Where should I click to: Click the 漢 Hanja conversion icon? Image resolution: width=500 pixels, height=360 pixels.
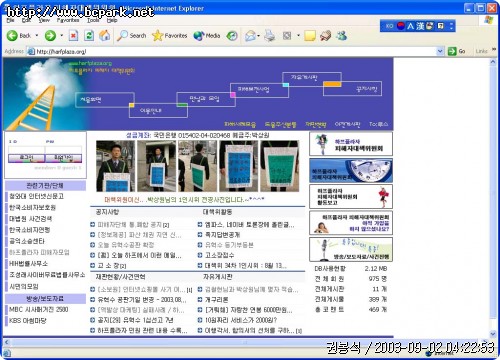pos(420,26)
